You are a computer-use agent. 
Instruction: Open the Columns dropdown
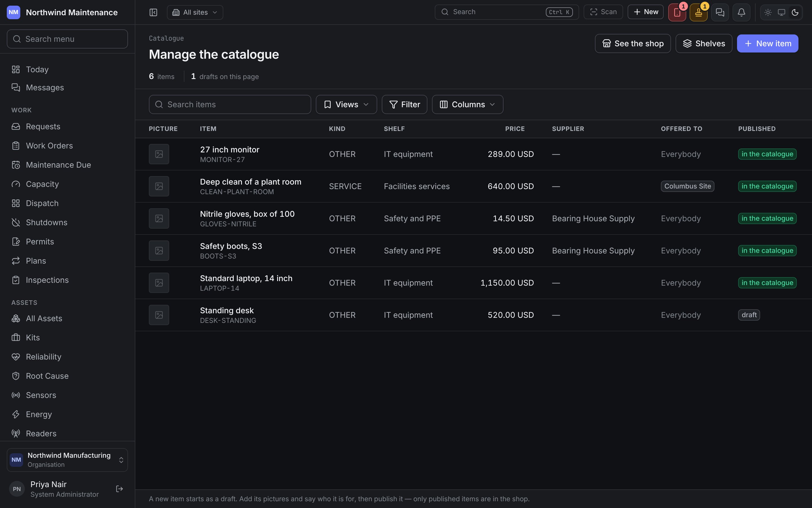click(467, 104)
